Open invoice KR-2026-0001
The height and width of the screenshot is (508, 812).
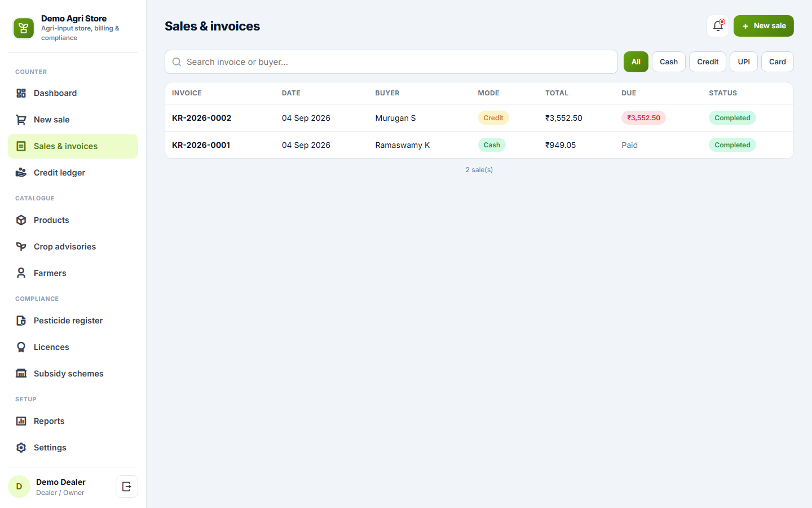tap(201, 145)
